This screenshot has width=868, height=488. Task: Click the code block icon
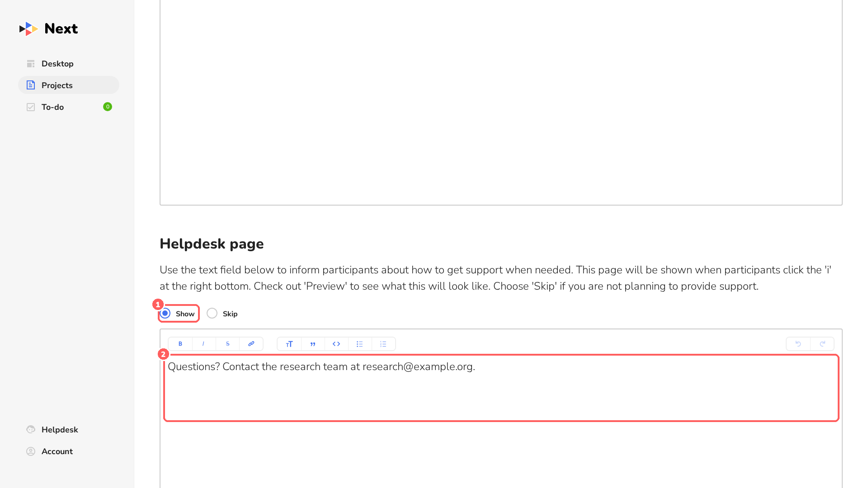[x=336, y=344]
